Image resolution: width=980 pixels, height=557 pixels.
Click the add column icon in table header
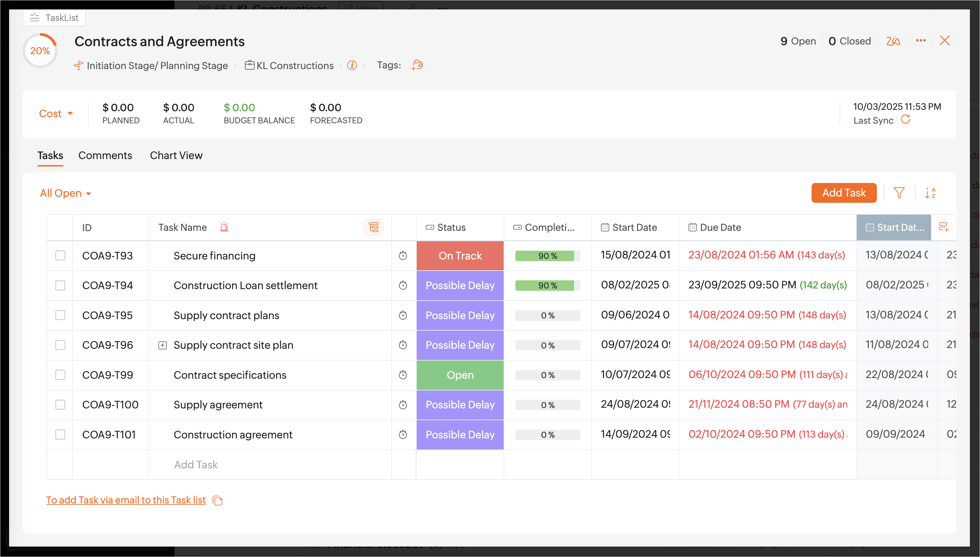[943, 227]
